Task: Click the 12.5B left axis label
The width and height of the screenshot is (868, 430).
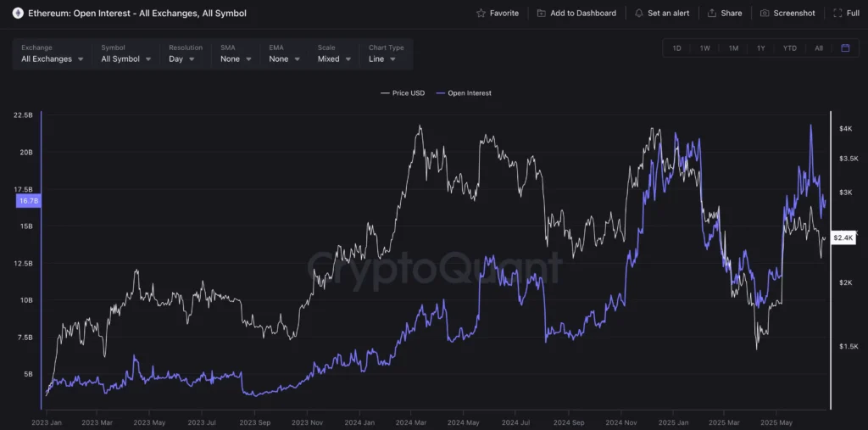Action: pos(23,263)
